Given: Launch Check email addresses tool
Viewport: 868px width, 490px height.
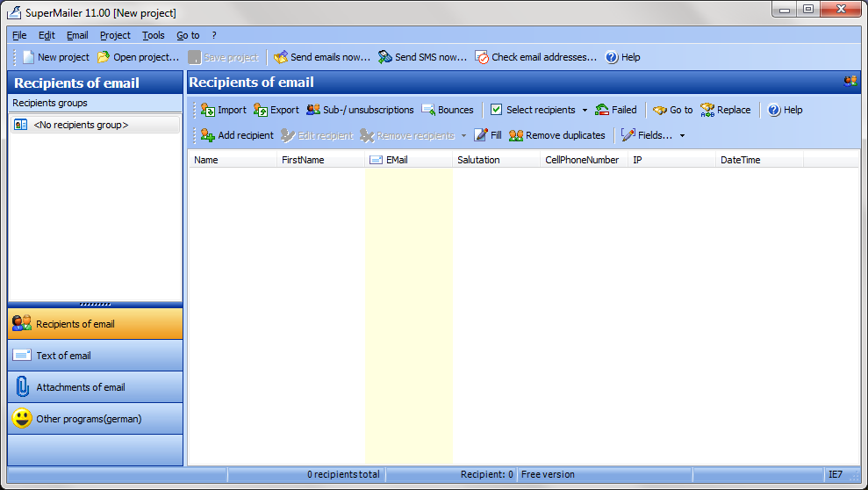Looking at the screenshot, I should click(536, 57).
